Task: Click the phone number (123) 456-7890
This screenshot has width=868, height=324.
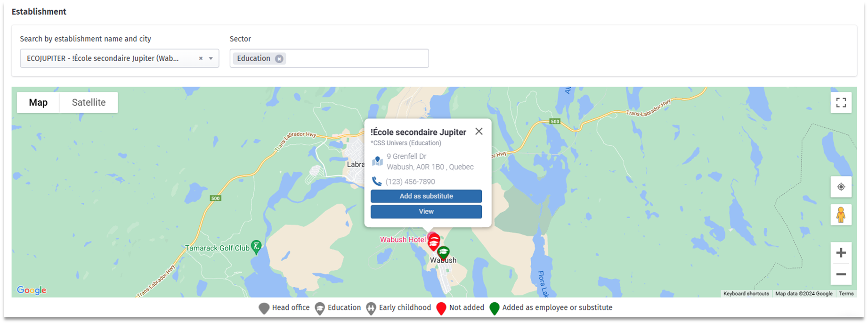Action: pyautogui.click(x=410, y=182)
